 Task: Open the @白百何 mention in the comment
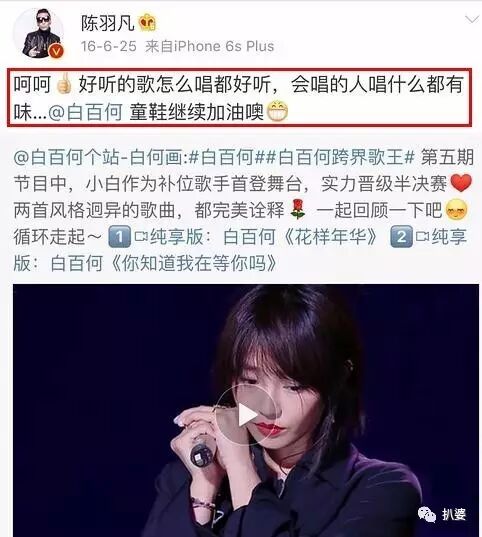pos(85,112)
